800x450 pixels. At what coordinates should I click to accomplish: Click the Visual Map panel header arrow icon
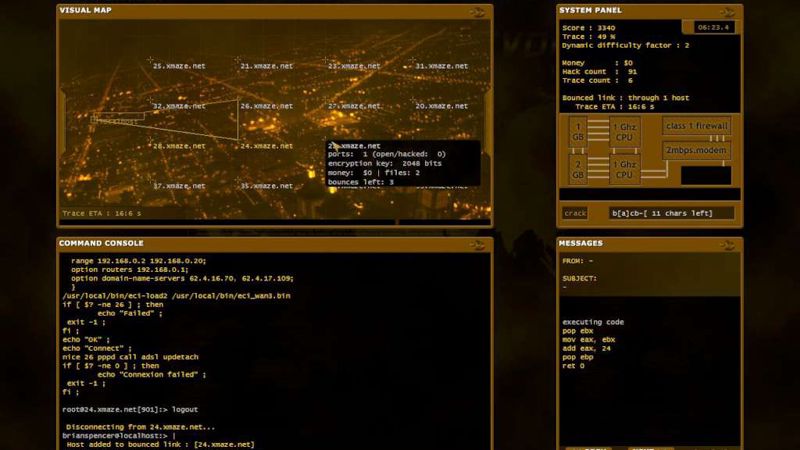pyautogui.click(x=477, y=12)
